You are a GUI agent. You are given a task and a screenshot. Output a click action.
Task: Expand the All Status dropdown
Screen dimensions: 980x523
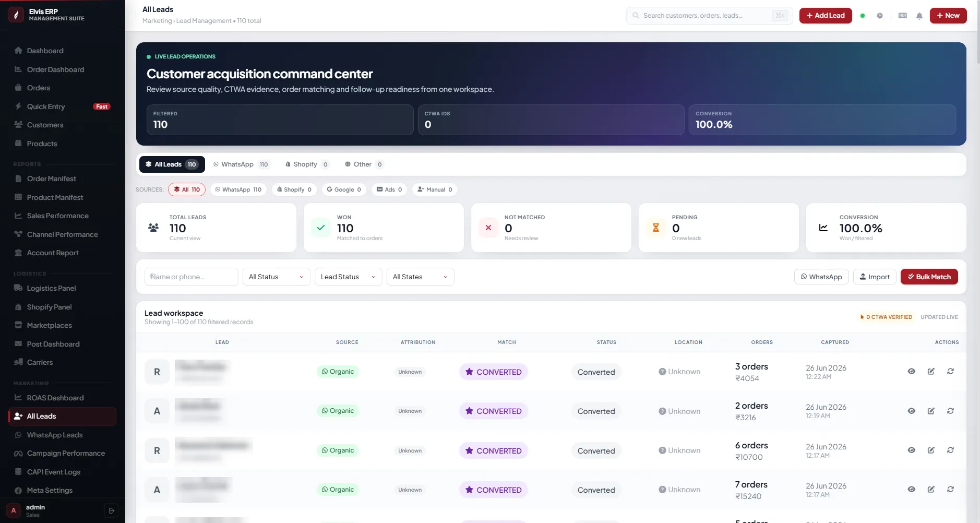[x=277, y=277]
